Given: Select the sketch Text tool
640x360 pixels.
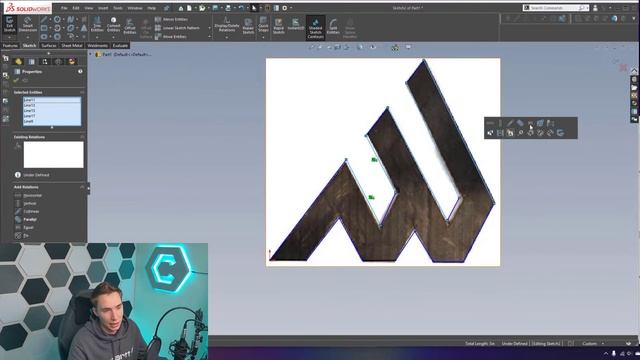Looking at the screenshot, I should coord(84,28).
